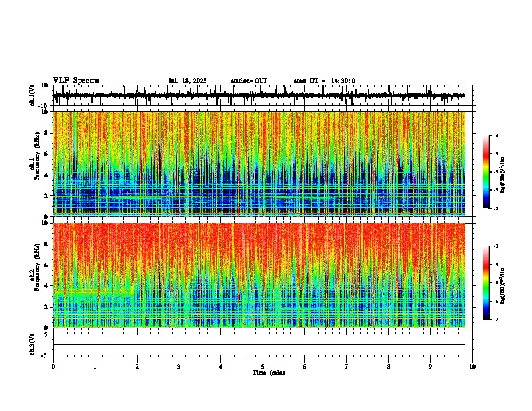The image size is (532, 411).
Task: Click the ch.1 color bar PSD unit label
Action: (x=503, y=175)
